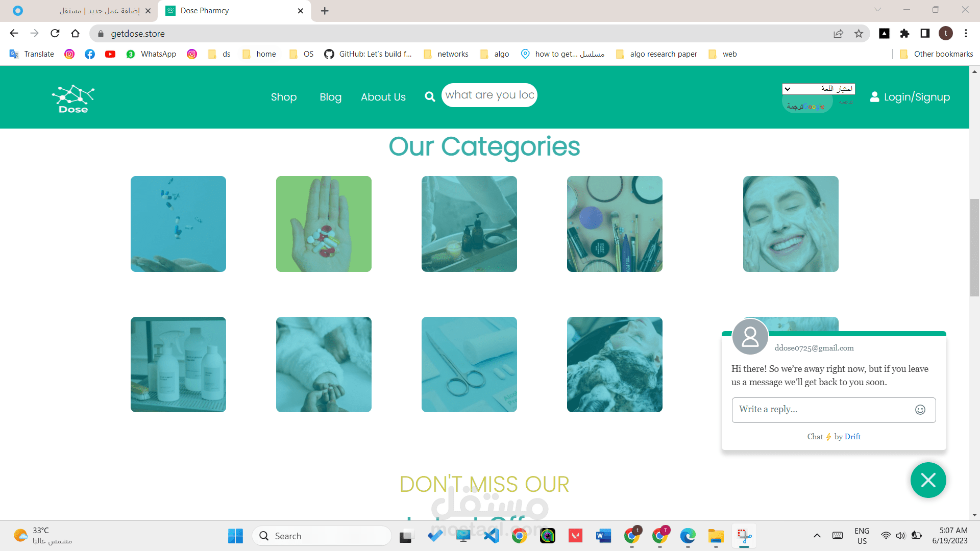Click the page's vertical scrollbar thumb

974,247
